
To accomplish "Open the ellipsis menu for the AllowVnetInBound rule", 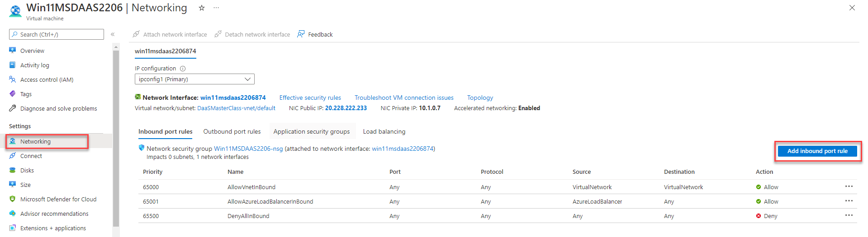I will [x=849, y=186].
